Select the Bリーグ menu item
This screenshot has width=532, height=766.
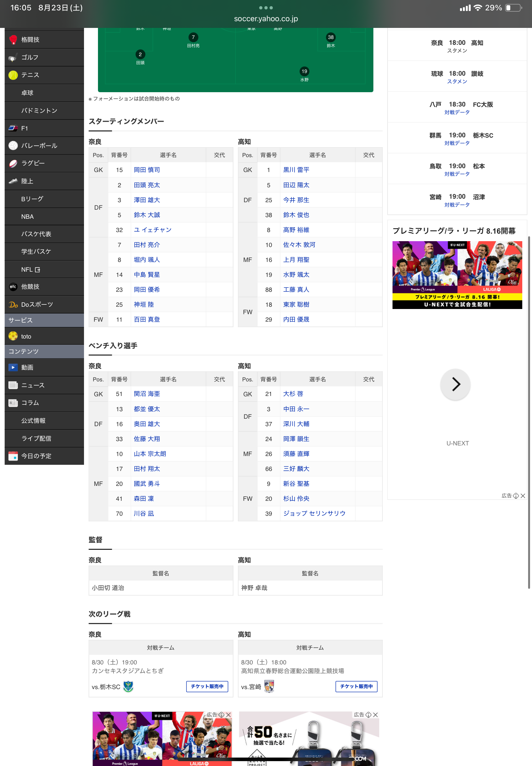[x=32, y=199]
